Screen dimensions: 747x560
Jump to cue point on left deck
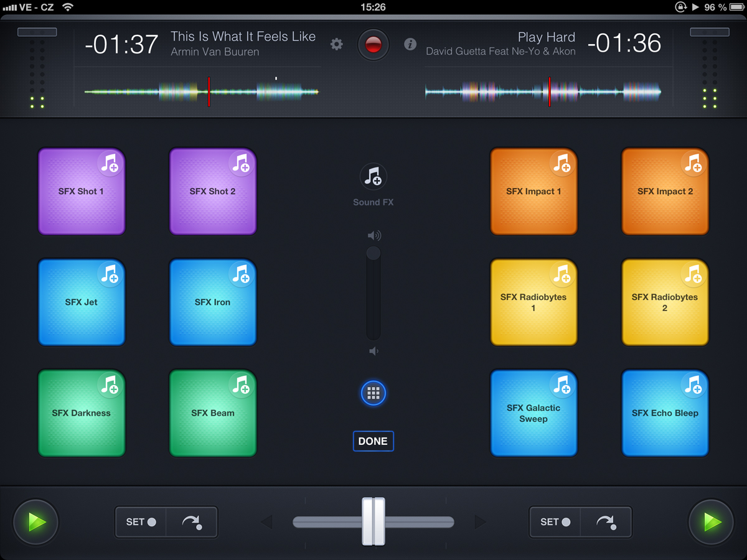(192, 522)
